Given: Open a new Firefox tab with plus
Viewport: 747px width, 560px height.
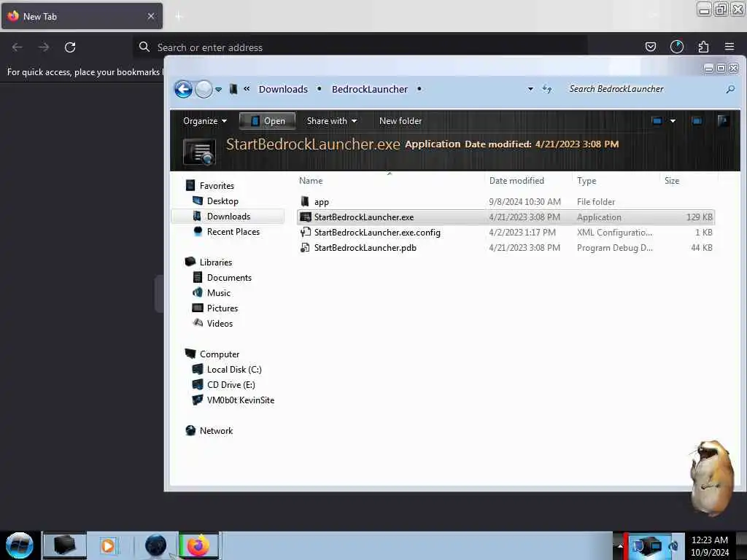Looking at the screenshot, I should pyautogui.click(x=179, y=17).
